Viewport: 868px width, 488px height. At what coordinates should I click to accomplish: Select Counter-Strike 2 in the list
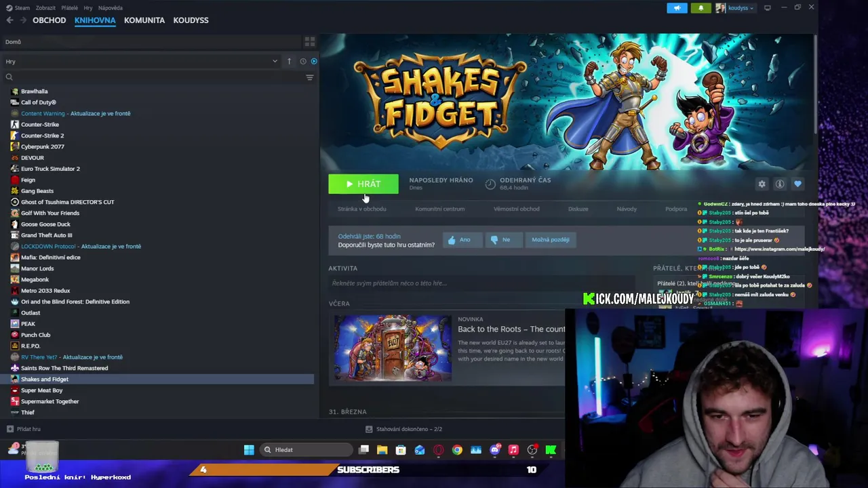42,136
